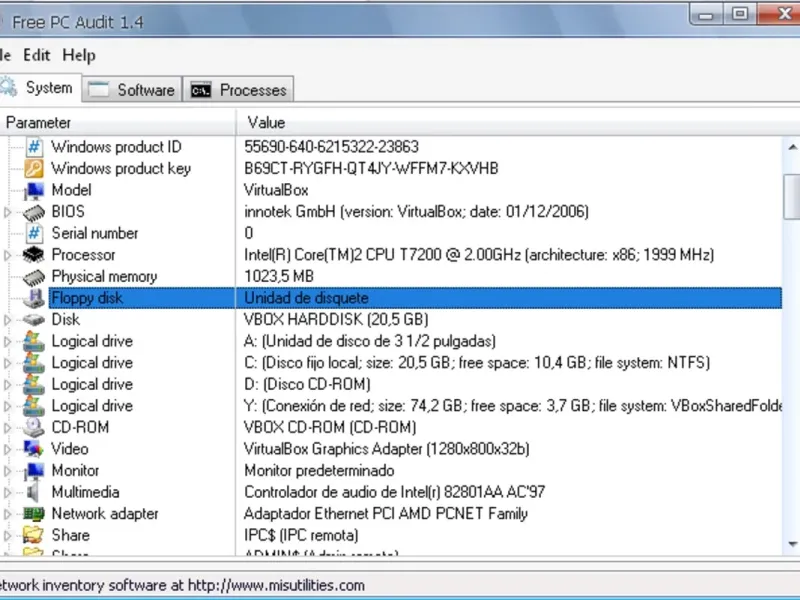Click the Model computer icon

(x=34, y=190)
